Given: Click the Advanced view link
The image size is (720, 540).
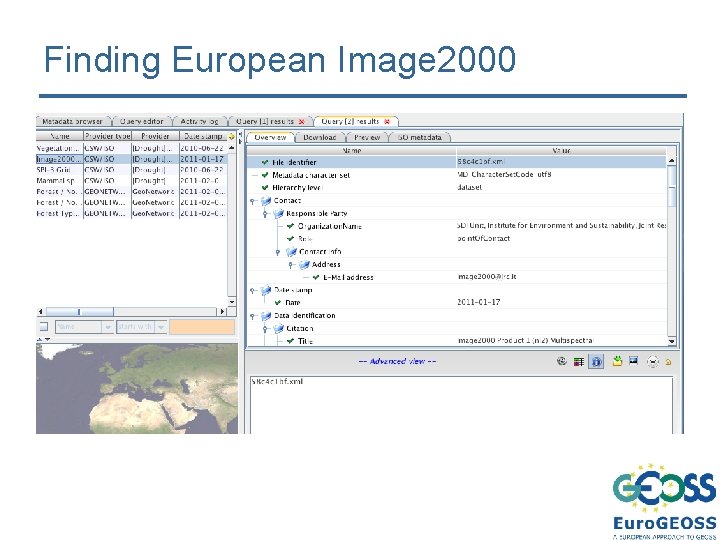Looking at the screenshot, I should click(x=397, y=361).
